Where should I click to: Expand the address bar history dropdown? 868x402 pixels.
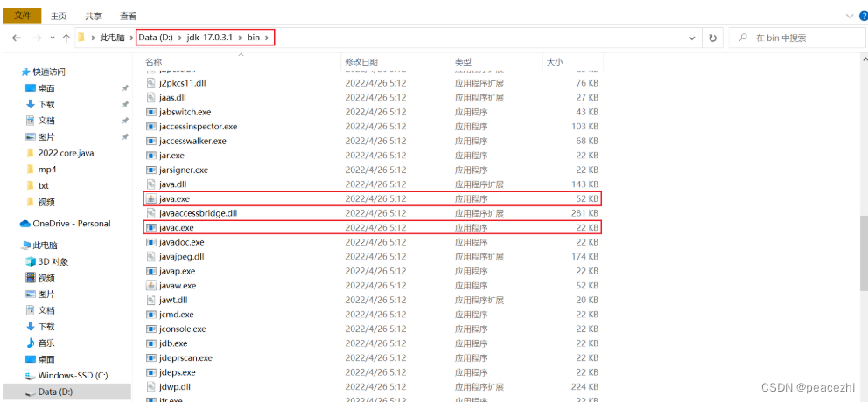pyautogui.click(x=691, y=38)
